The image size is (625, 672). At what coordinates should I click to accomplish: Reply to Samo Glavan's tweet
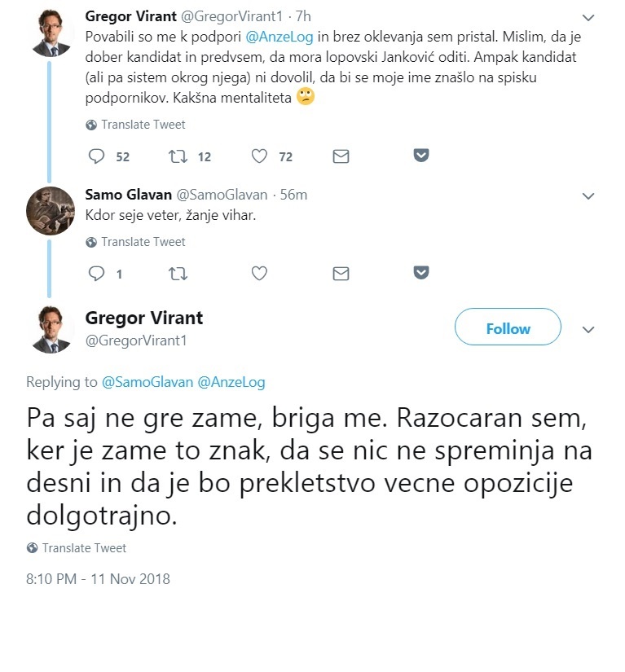97,274
